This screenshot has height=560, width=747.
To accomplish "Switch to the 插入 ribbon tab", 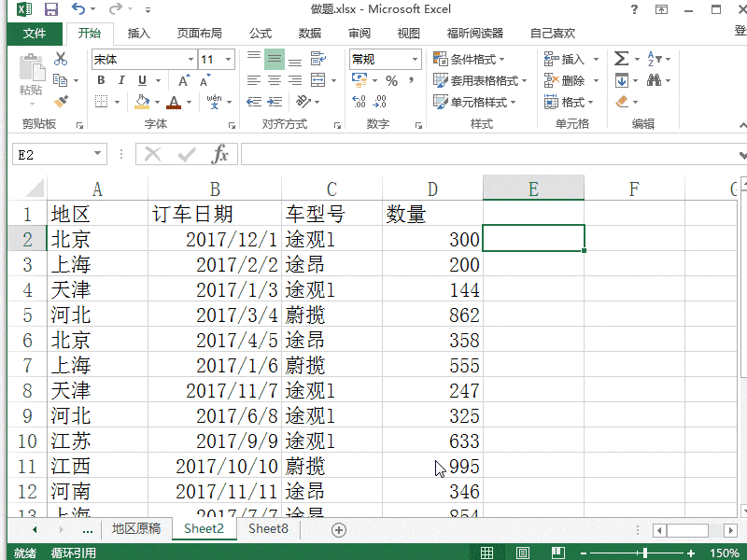I will 140,33.
